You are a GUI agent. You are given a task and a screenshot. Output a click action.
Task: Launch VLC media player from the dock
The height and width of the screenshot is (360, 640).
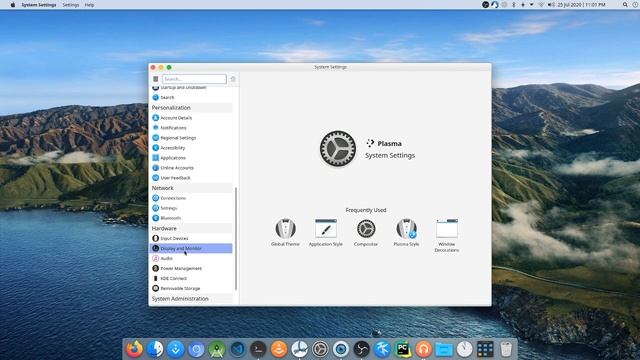pyautogui.click(x=279, y=349)
